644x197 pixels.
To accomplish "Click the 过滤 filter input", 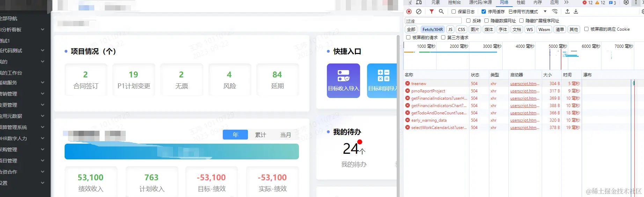I will click(x=433, y=21).
